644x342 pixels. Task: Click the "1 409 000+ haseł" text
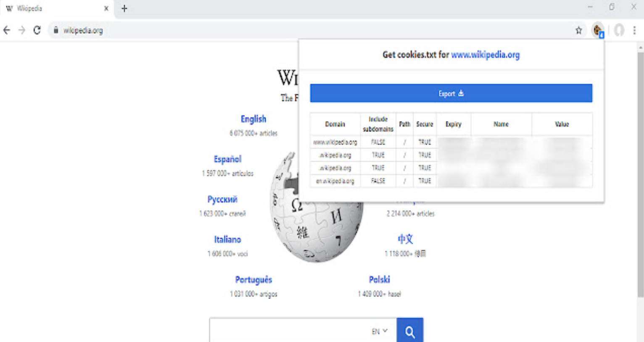tap(379, 294)
